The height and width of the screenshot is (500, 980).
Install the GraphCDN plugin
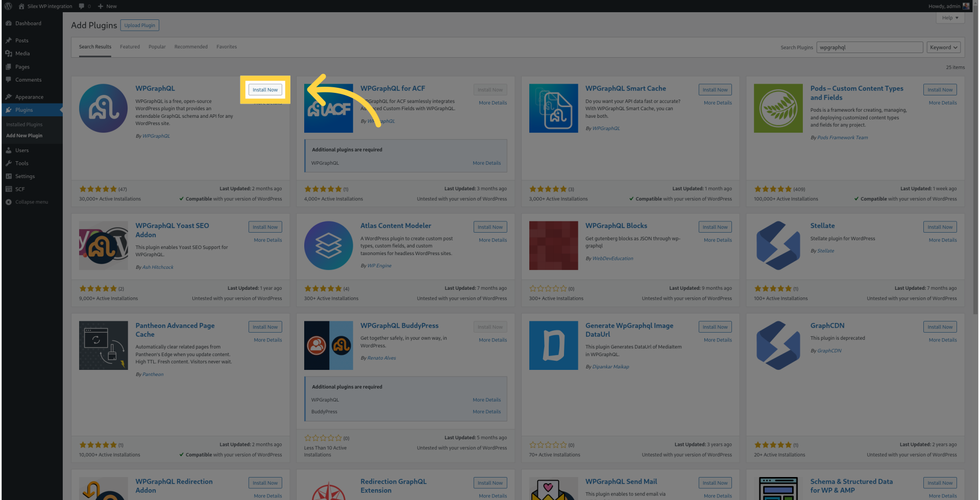[x=940, y=327]
